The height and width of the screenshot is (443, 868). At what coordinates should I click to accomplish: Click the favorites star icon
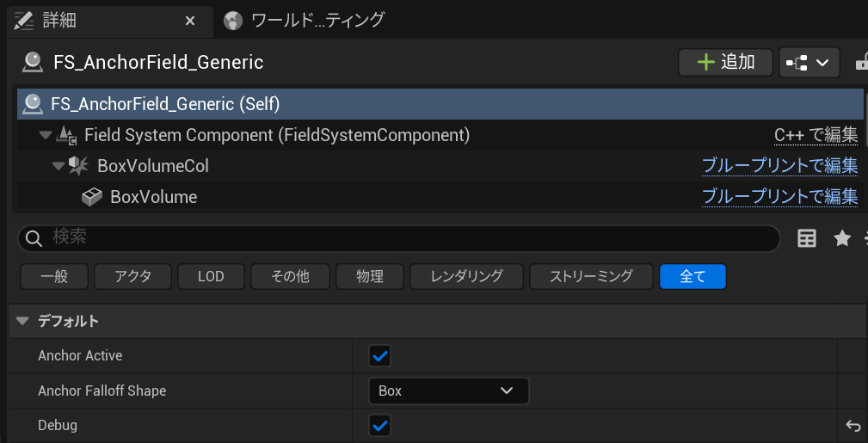(842, 239)
